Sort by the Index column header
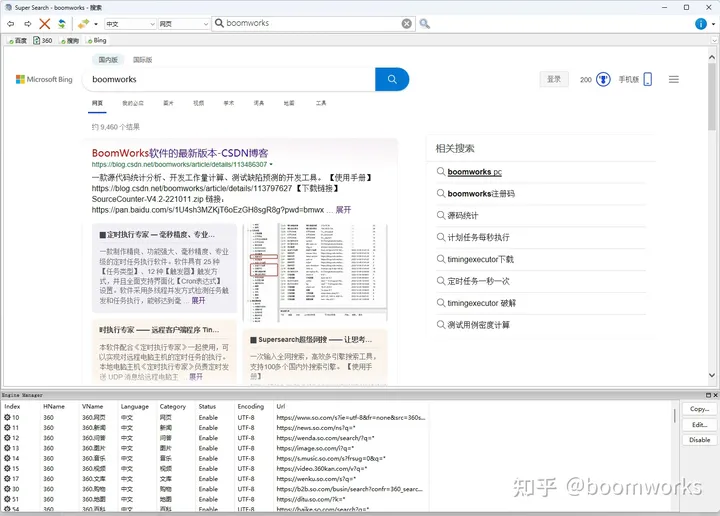The height and width of the screenshot is (516, 720). tap(12, 406)
